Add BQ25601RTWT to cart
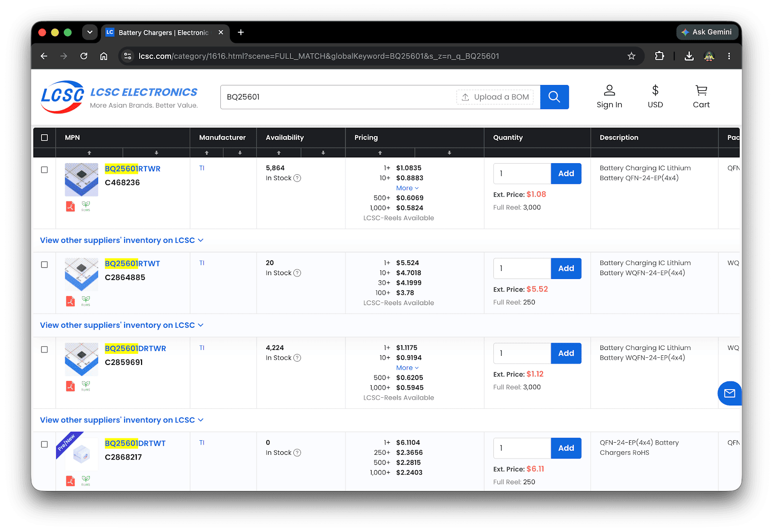773x532 pixels. [x=566, y=268]
